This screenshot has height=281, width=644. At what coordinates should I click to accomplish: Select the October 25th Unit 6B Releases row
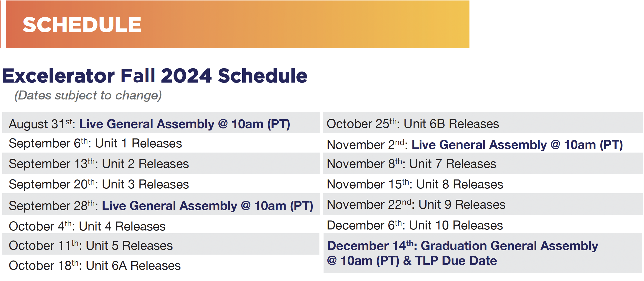click(413, 124)
